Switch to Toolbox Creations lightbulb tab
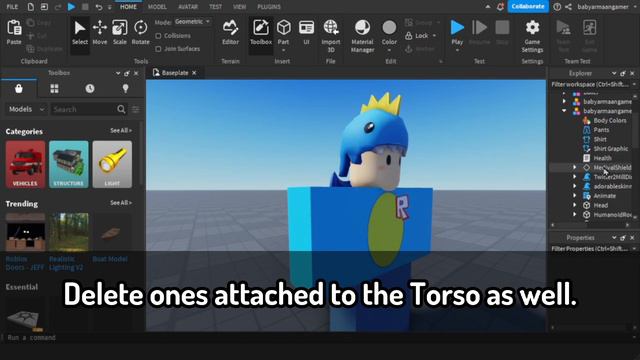Screen dimensions: 640x360 (125, 89)
